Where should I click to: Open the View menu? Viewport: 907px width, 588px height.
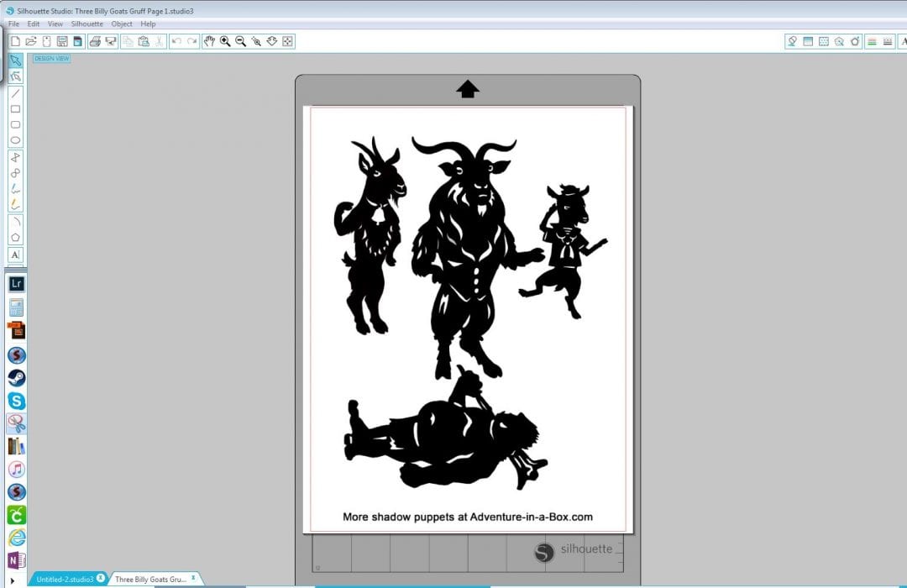55,24
